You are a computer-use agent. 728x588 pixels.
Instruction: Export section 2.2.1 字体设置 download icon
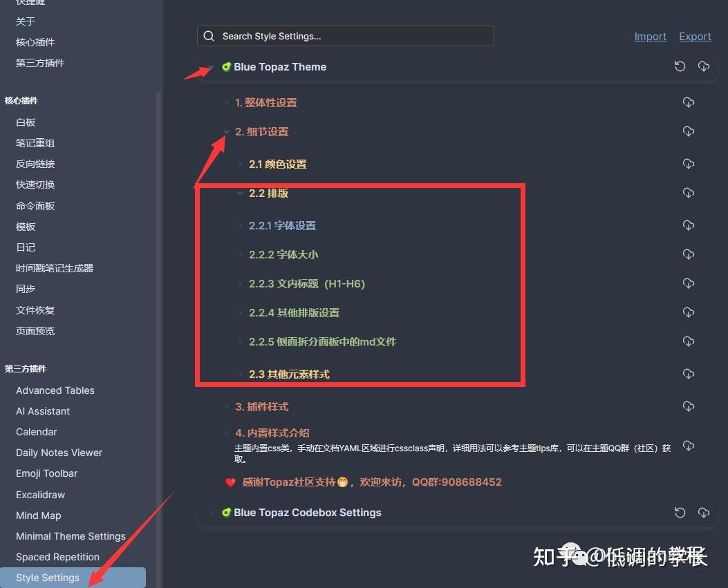click(689, 225)
